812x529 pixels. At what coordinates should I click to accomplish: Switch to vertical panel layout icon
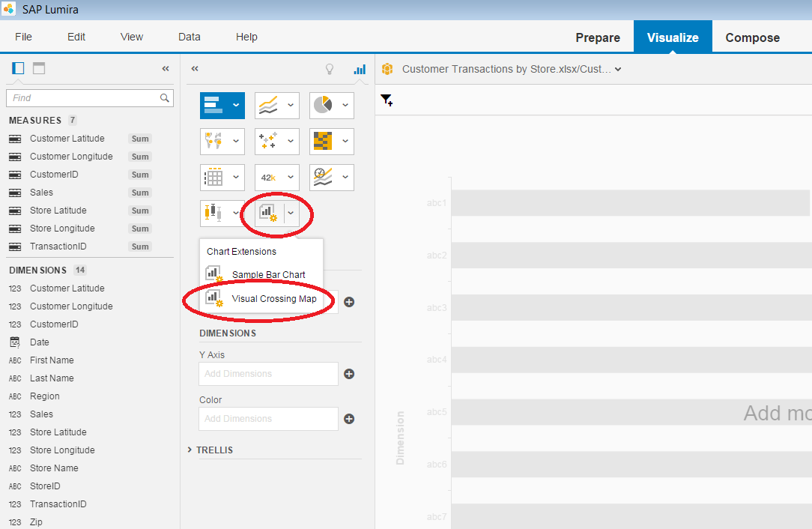pyautogui.click(x=18, y=68)
